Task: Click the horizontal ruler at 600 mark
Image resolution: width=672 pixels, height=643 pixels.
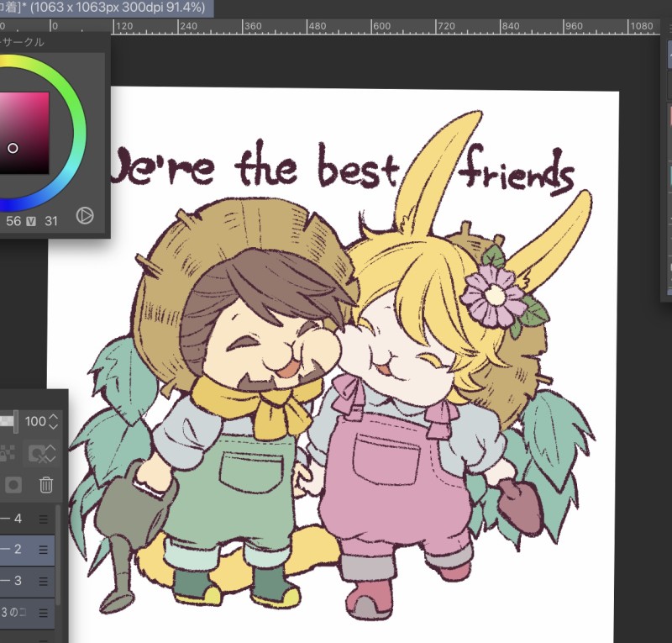Action: (381, 26)
